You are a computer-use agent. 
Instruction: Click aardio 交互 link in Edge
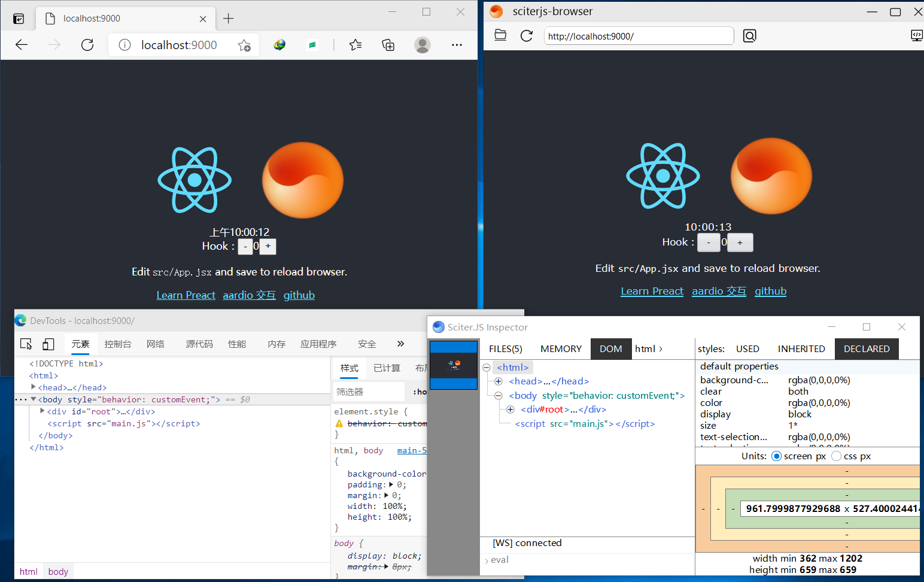pyautogui.click(x=249, y=295)
